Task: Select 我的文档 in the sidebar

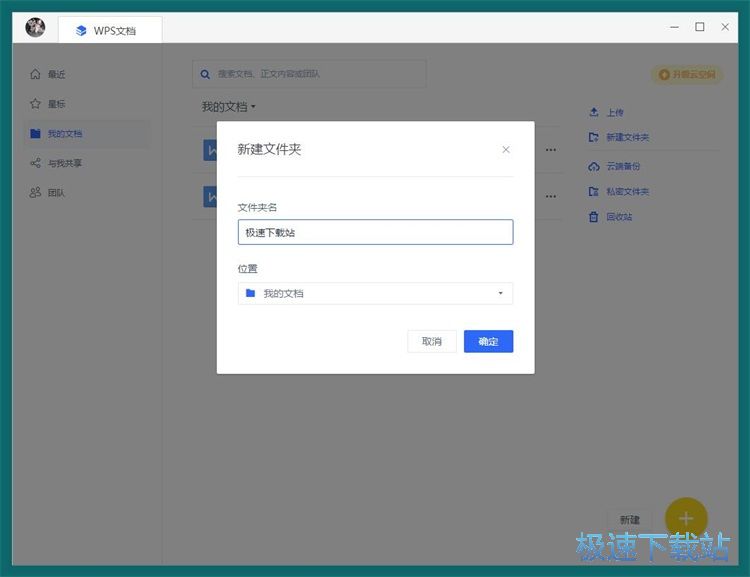Action: 87,133
